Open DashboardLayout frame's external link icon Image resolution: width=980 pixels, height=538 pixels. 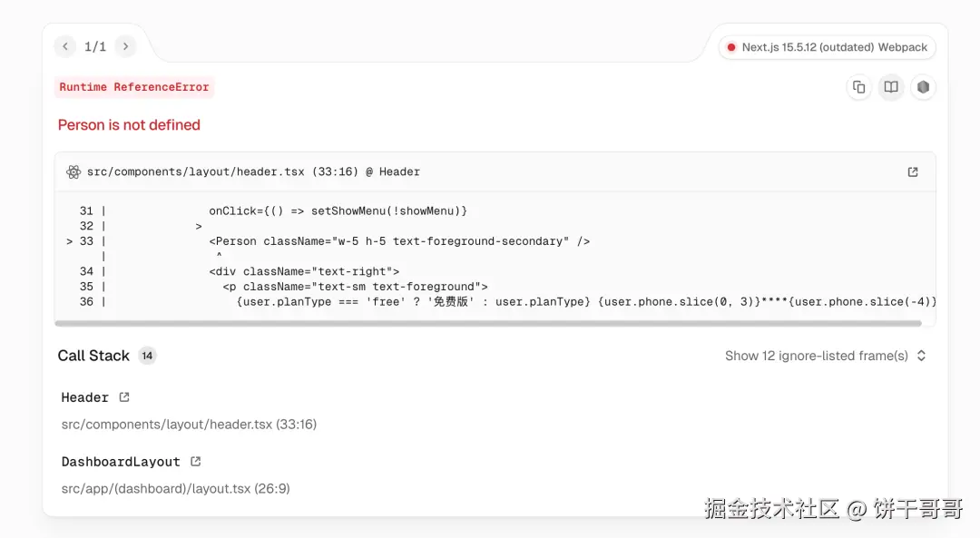[x=195, y=462]
